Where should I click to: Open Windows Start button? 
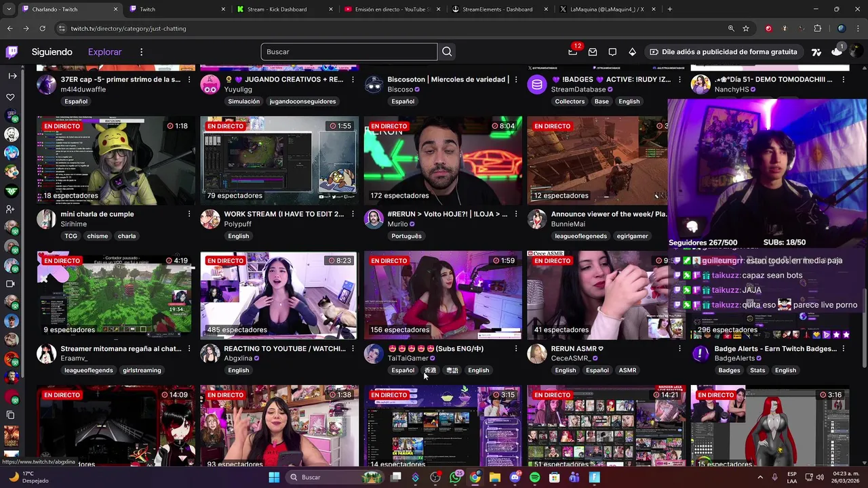point(274,477)
